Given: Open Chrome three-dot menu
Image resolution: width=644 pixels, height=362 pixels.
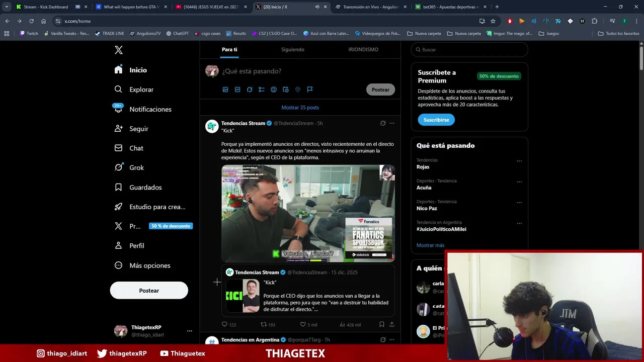Looking at the screenshot, I should click(636, 21).
